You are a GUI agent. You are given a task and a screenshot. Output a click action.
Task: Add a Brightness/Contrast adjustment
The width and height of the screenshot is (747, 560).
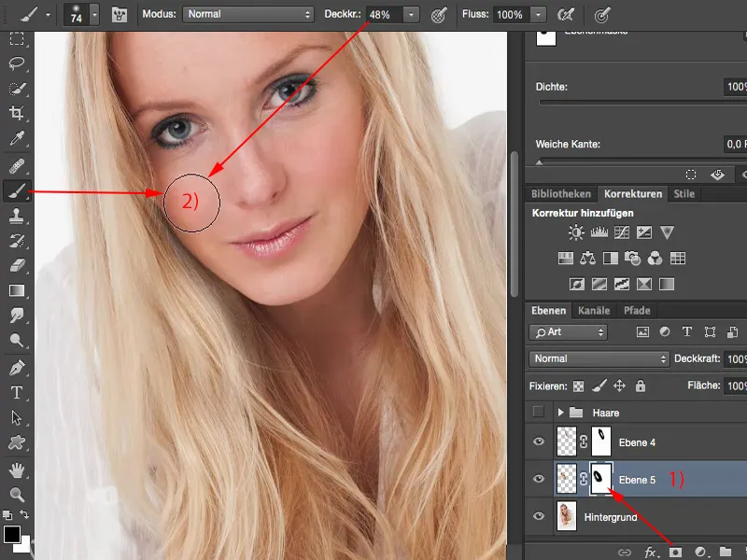(576, 232)
